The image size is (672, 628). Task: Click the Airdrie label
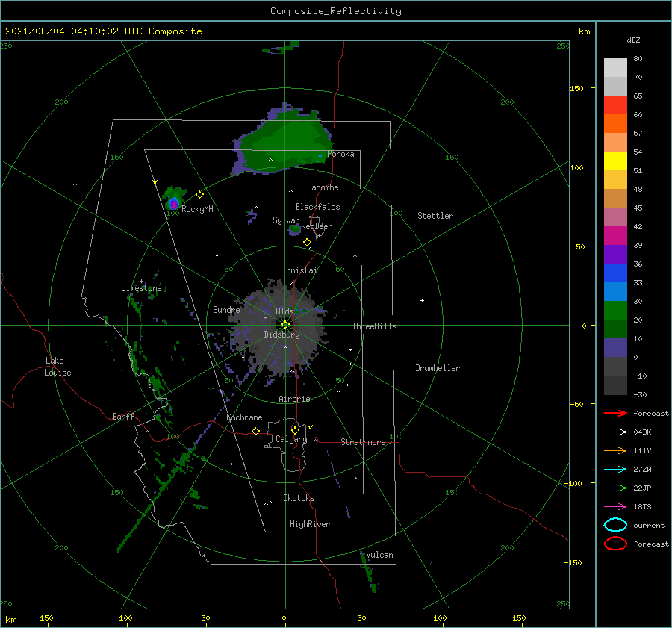click(294, 399)
